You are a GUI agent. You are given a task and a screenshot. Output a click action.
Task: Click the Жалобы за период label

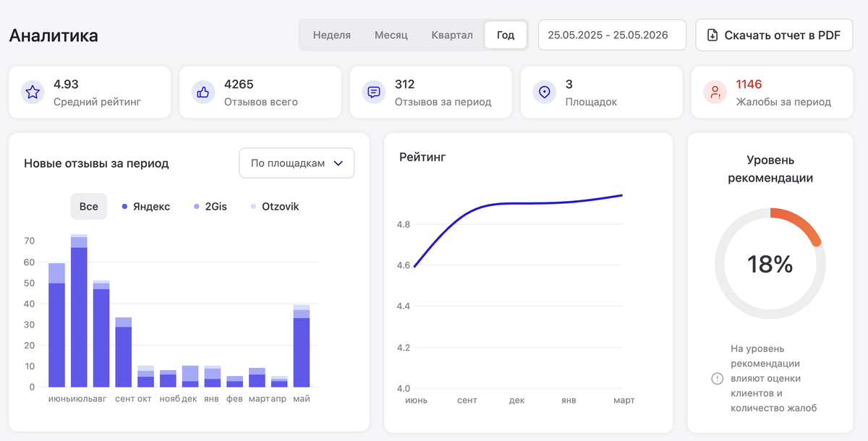pos(783,102)
